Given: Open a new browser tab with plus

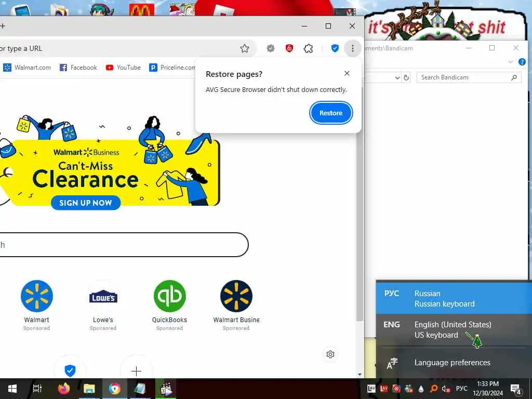Looking at the screenshot, I should (x=3, y=26).
